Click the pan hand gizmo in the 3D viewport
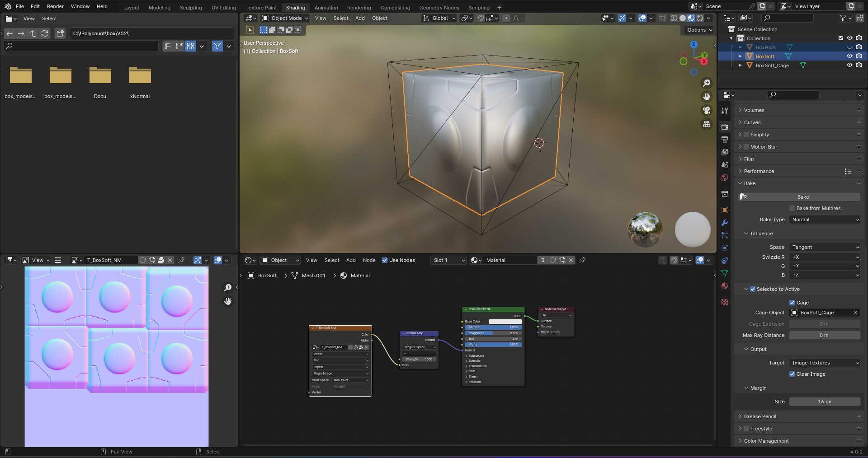 [x=707, y=97]
